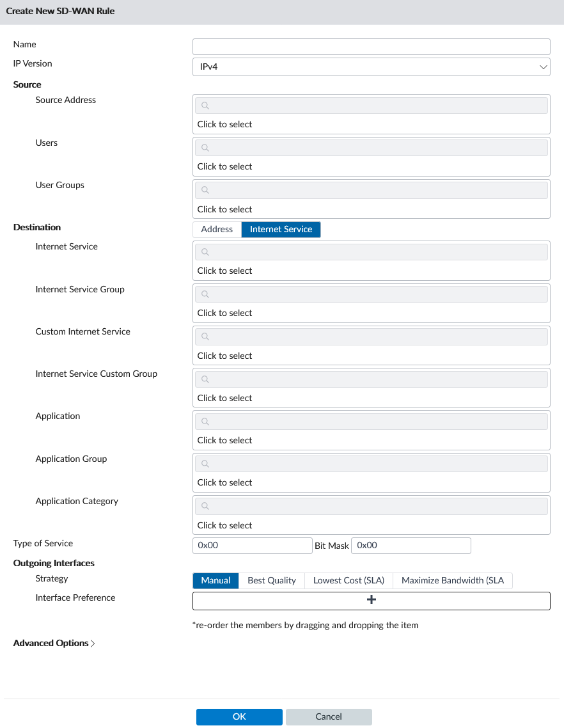
Task: Click the Name input field
Action: (x=372, y=47)
